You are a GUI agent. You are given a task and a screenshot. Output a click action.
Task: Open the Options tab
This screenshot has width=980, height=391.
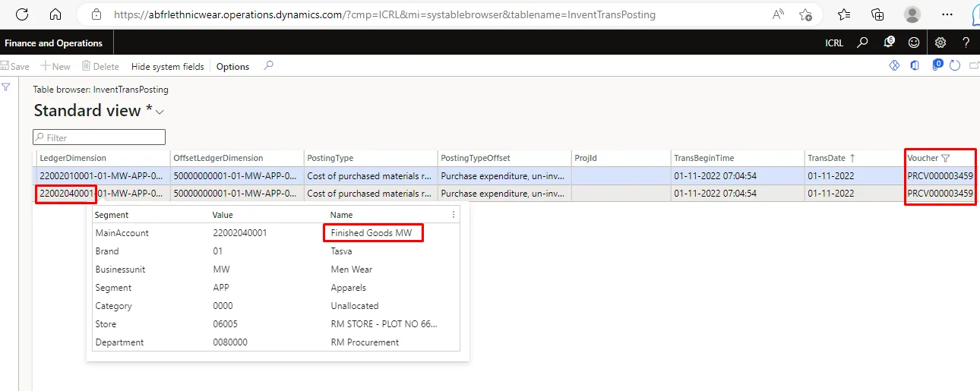[232, 66]
